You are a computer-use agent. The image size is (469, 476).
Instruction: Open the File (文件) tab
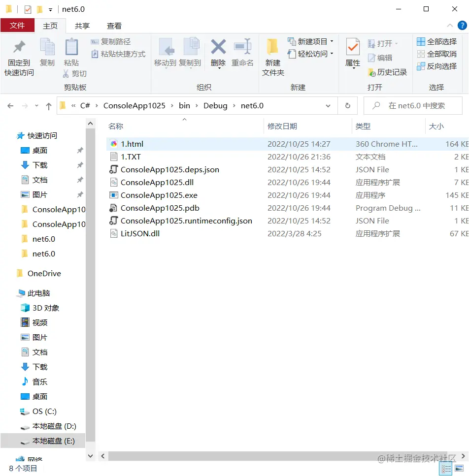click(x=17, y=26)
